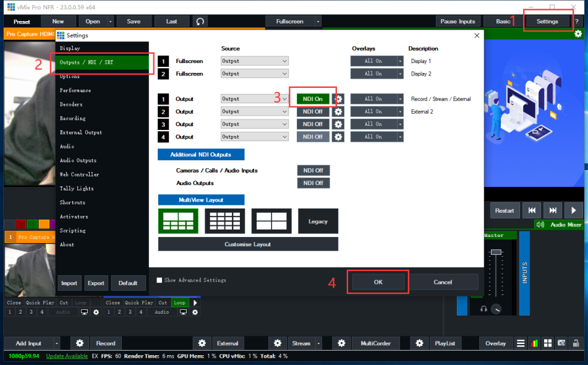
Task: Go to the Audio Outputs settings page
Action: pyautogui.click(x=78, y=160)
